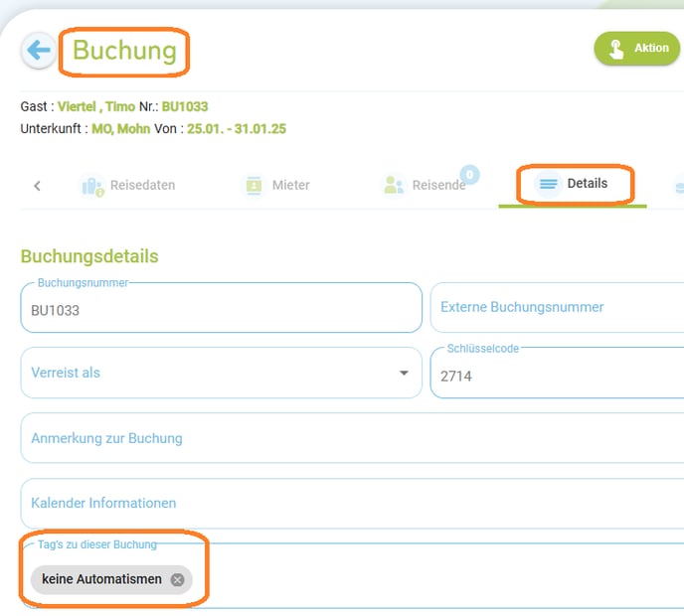Click the Reisende people icon

[393, 185]
